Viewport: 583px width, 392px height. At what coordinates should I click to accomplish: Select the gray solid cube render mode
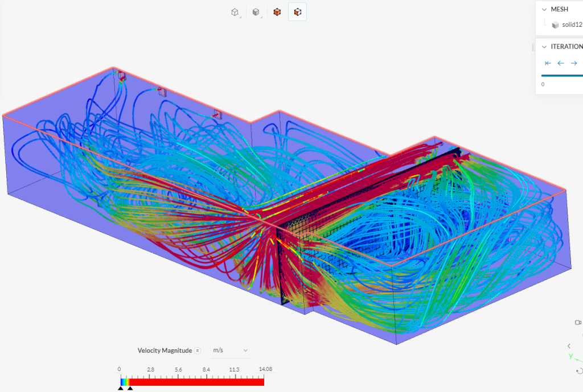[256, 13]
